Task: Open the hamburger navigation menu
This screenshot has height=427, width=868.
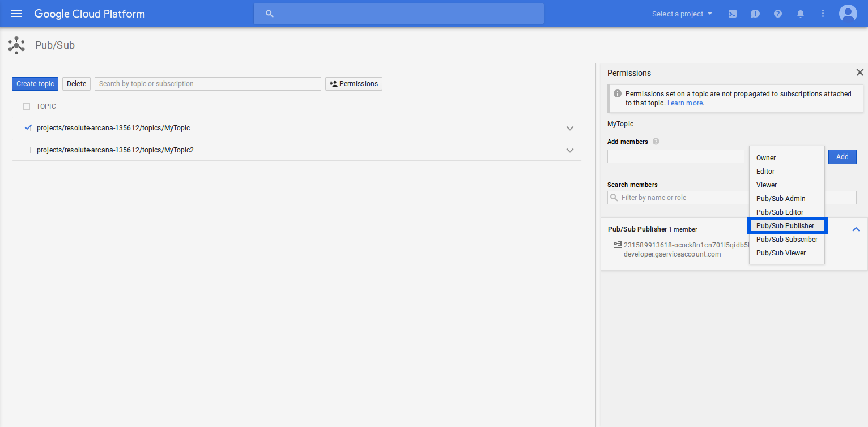Action: [x=16, y=14]
